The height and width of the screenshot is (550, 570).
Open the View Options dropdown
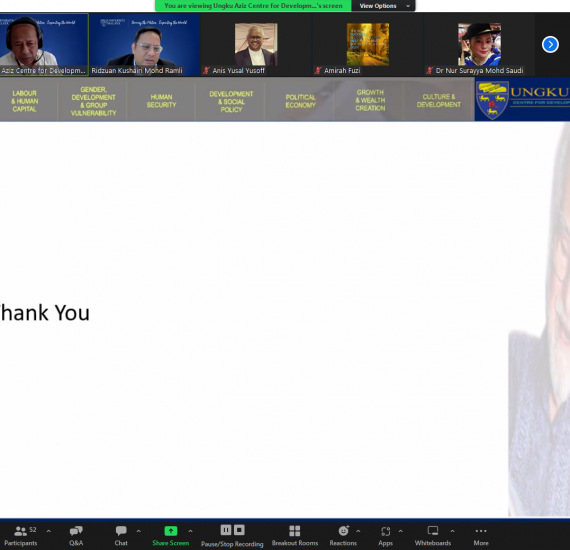pyautogui.click(x=383, y=6)
